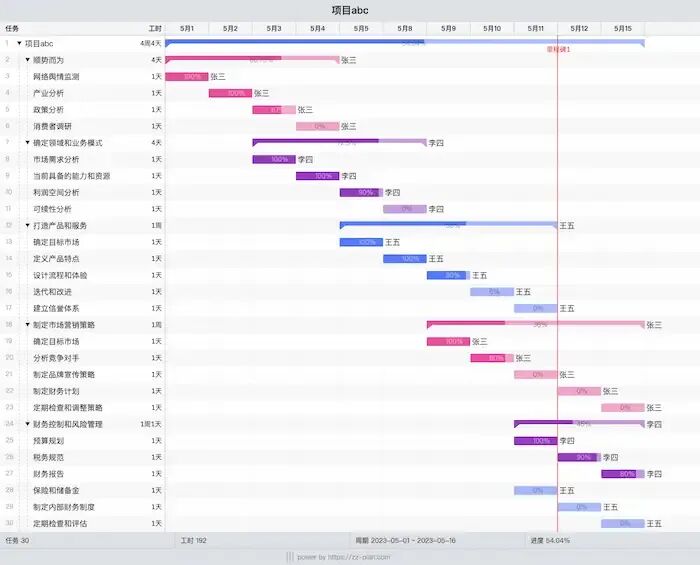The height and width of the screenshot is (565, 700).
Task: Select the 建立信誉体系 task row
Action: click(x=83, y=308)
